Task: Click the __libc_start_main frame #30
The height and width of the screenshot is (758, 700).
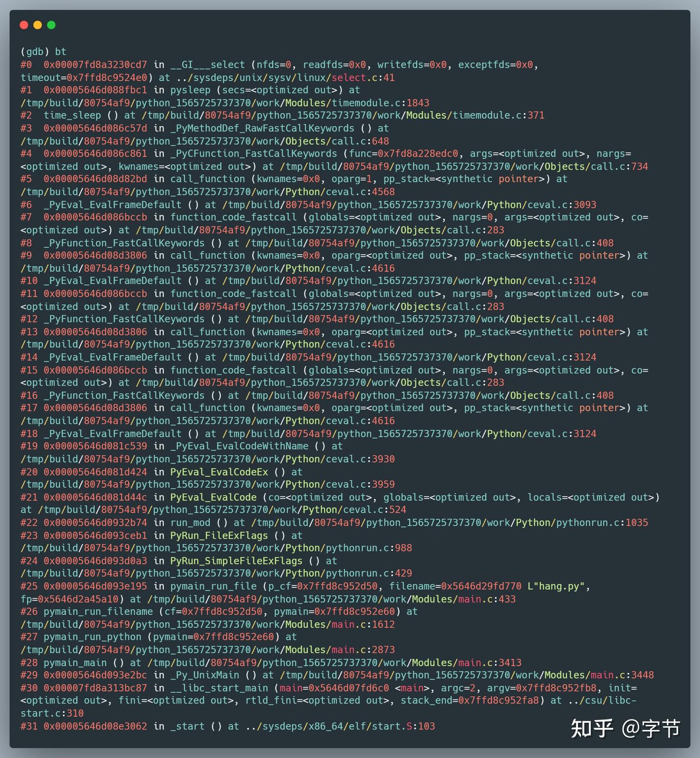Action: [226, 688]
